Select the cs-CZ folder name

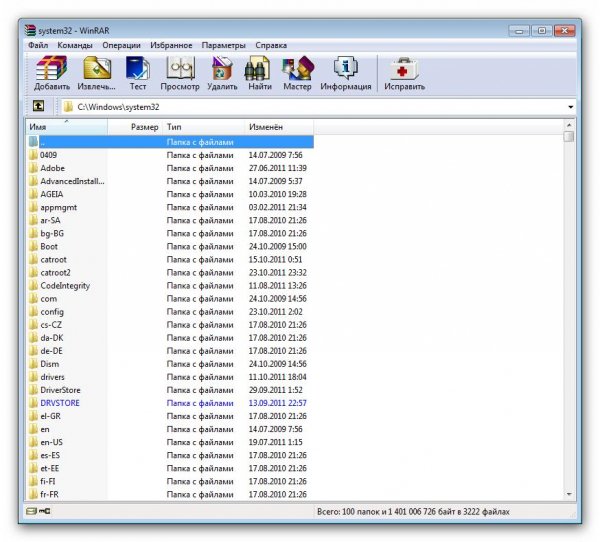51,325
